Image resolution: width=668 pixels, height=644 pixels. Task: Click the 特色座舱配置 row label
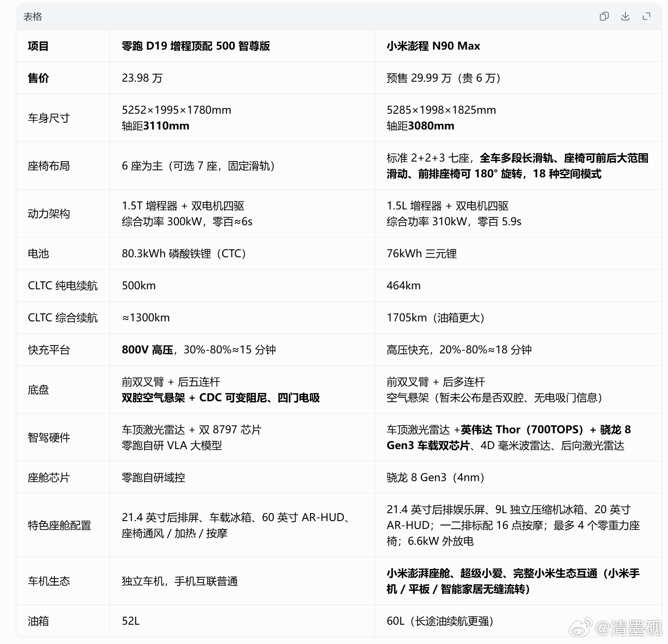click(x=59, y=525)
